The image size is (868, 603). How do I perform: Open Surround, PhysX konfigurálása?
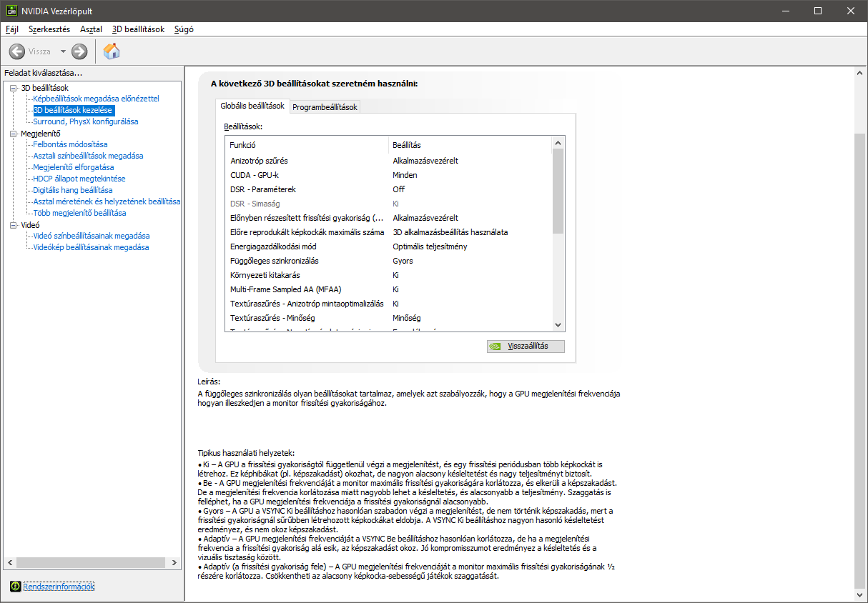click(x=86, y=121)
